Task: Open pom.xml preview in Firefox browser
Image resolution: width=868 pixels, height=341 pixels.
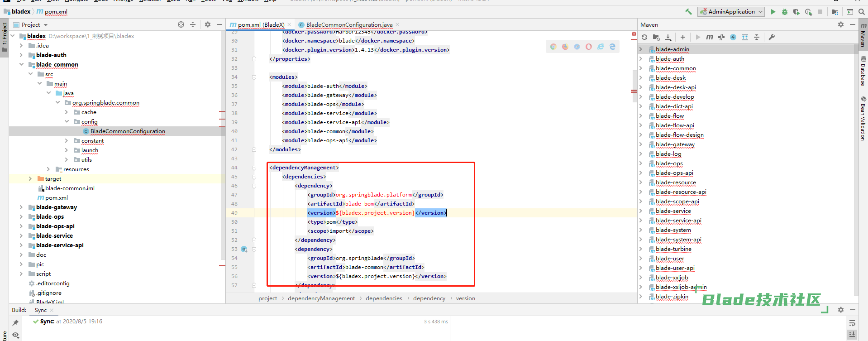Action: [x=565, y=47]
